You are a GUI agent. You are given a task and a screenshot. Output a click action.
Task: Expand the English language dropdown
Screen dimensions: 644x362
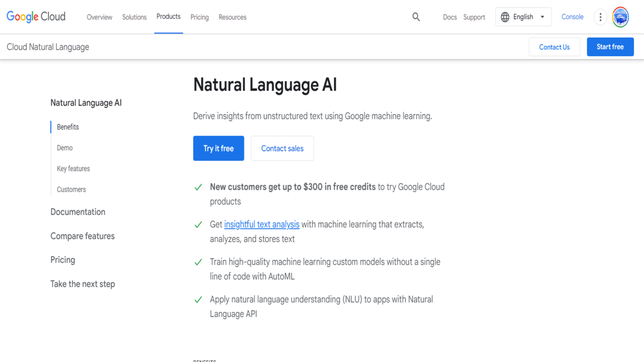click(x=523, y=17)
